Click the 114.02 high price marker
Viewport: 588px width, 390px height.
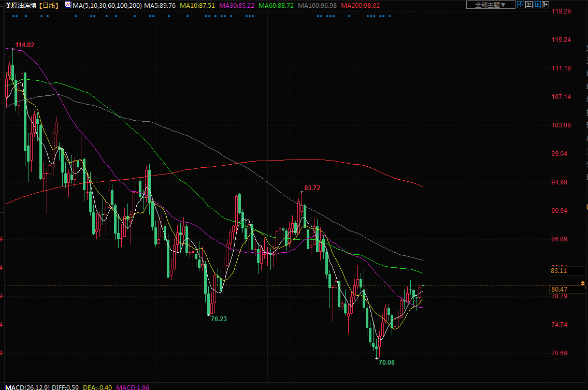[x=24, y=45]
